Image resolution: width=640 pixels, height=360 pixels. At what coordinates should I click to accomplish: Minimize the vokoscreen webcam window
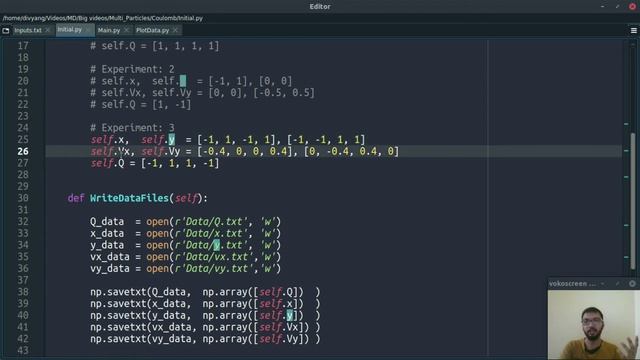[603, 283]
